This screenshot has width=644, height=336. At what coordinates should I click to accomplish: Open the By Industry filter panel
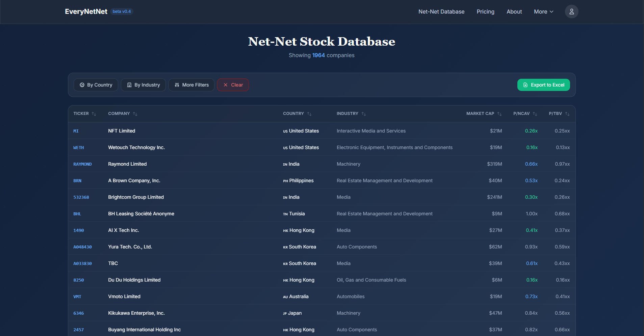click(x=143, y=85)
